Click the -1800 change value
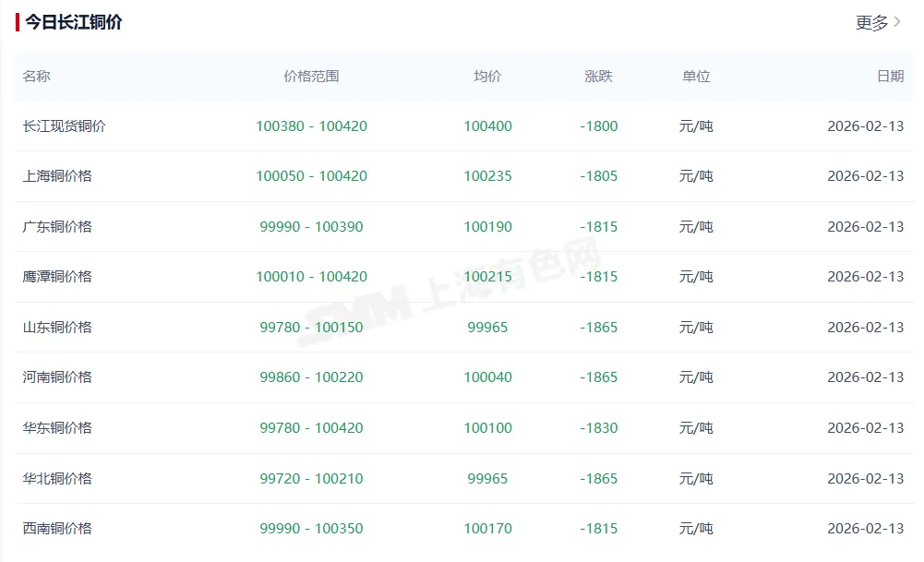The width and height of the screenshot is (924, 562). [599, 126]
